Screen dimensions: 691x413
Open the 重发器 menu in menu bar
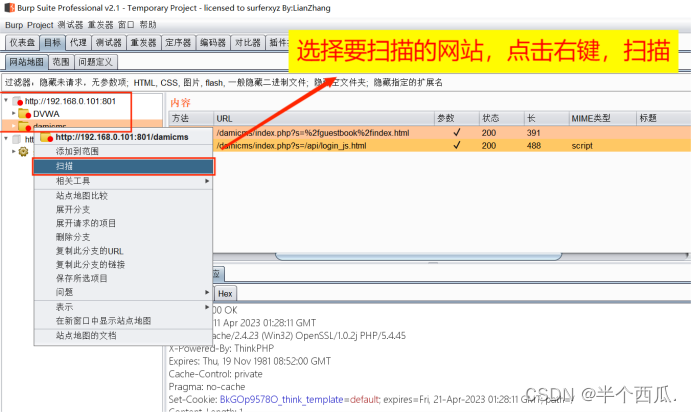coord(100,25)
